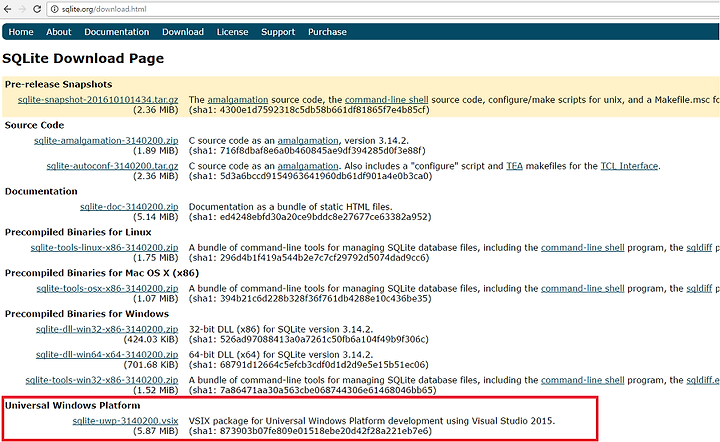The height and width of the screenshot is (442, 720).
Task: Click the sha1 hash starting 873903b07fe
Action: tap(310, 431)
